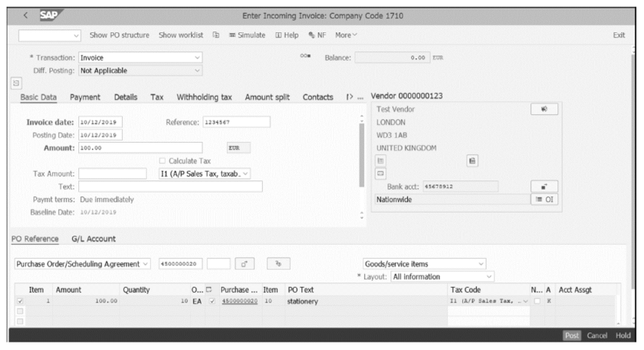Switch to the Payment tab
The width and height of the screenshot is (644, 350).
(85, 97)
